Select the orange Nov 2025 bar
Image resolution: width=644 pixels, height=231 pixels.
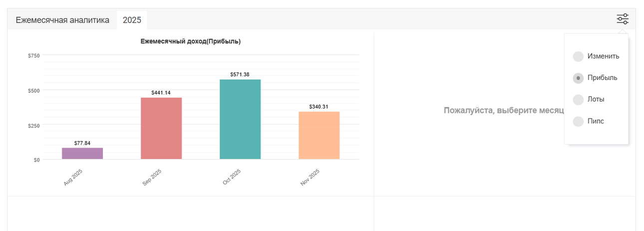click(x=319, y=135)
